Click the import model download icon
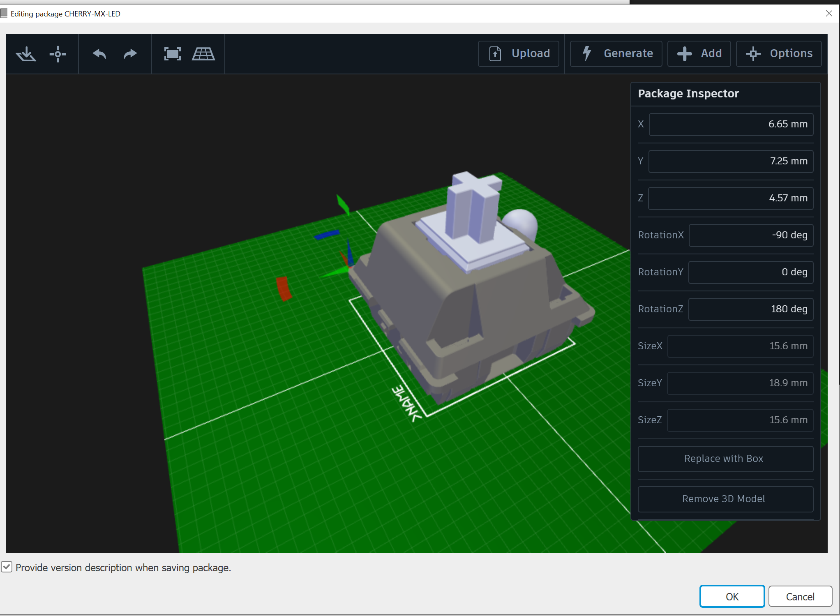The image size is (840, 616). pyautogui.click(x=26, y=54)
